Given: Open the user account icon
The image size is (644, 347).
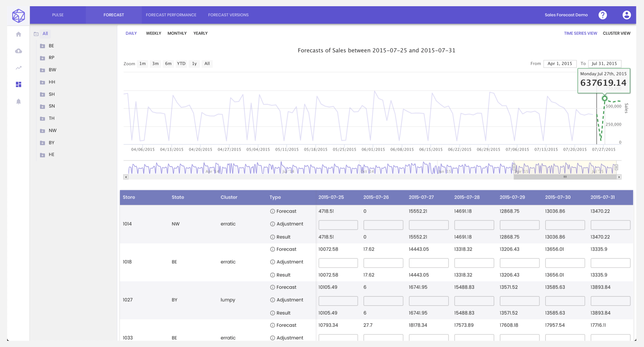Looking at the screenshot, I should tap(627, 15).
